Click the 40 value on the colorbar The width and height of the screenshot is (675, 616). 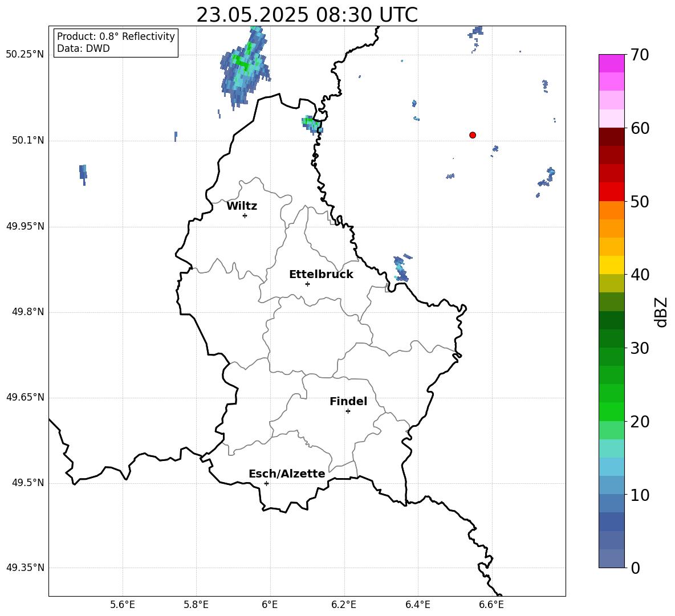(x=640, y=275)
